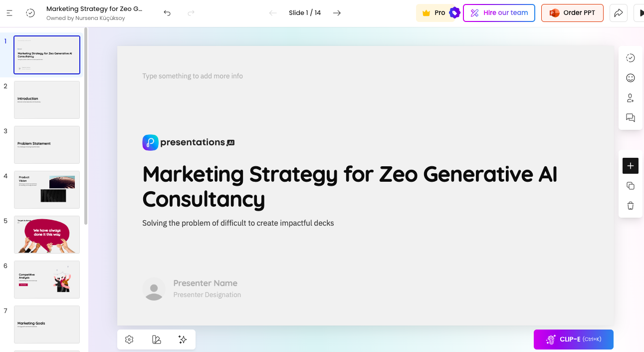Click the presentations.ai logo on slide

tap(189, 142)
